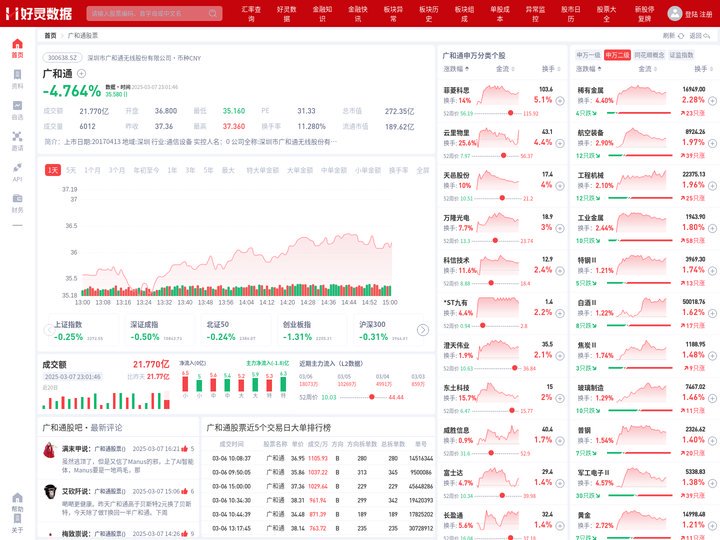Add 工业金属 with its plus icon
Viewport: 720px width, 540px height.
tap(712, 228)
